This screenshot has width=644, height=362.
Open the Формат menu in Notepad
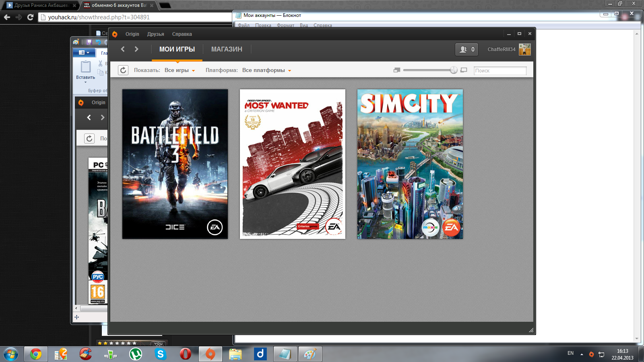(285, 25)
